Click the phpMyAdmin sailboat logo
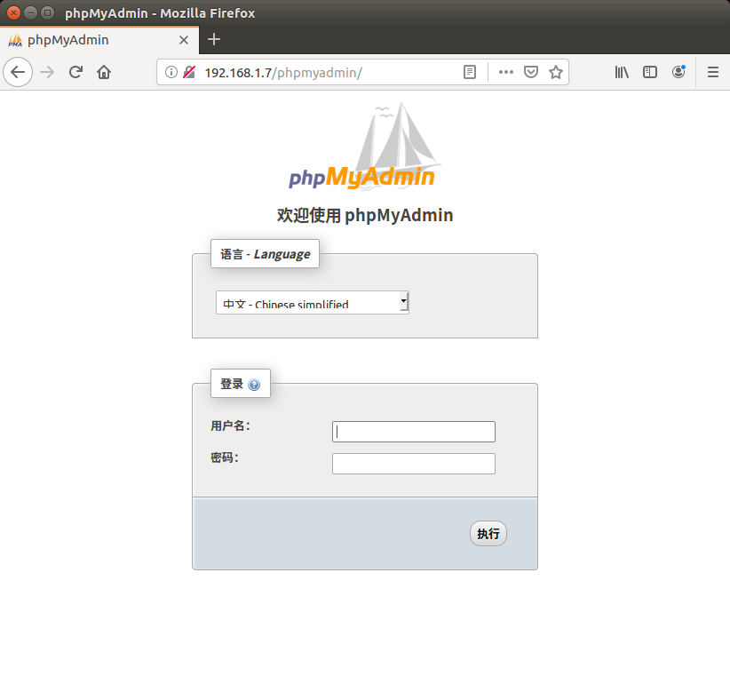730x700 pixels. click(x=364, y=147)
